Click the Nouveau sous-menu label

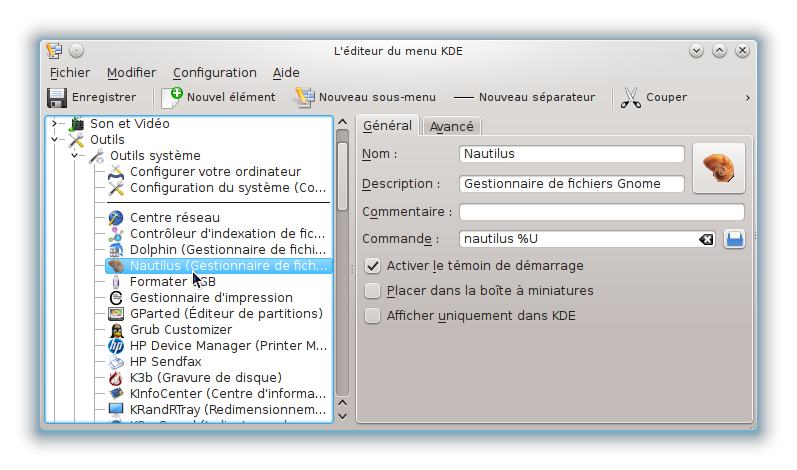tap(377, 97)
